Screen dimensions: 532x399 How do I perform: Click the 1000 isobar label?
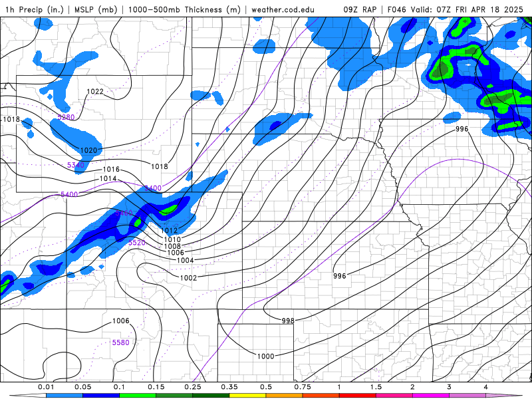265,356
